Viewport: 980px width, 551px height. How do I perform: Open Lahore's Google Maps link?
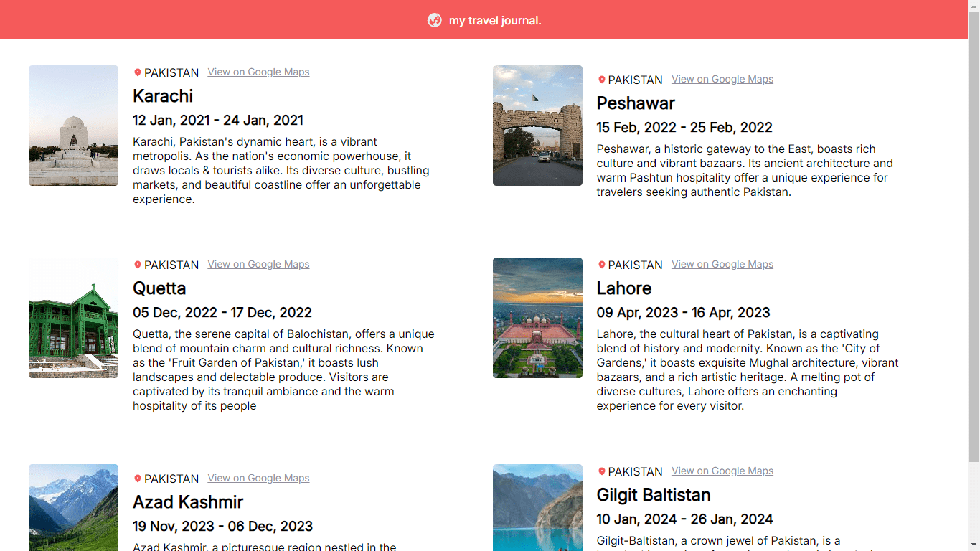point(722,264)
